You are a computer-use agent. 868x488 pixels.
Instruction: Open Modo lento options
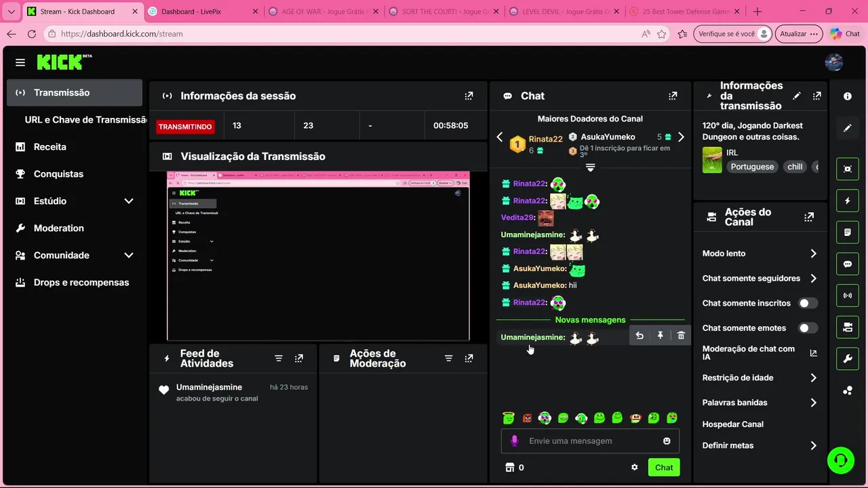(x=759, y=253)
